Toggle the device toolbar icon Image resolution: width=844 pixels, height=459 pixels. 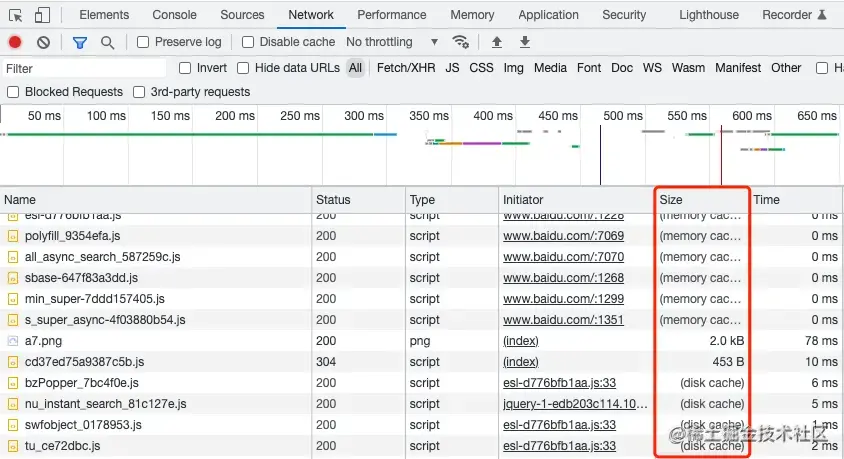pos(42,15)
